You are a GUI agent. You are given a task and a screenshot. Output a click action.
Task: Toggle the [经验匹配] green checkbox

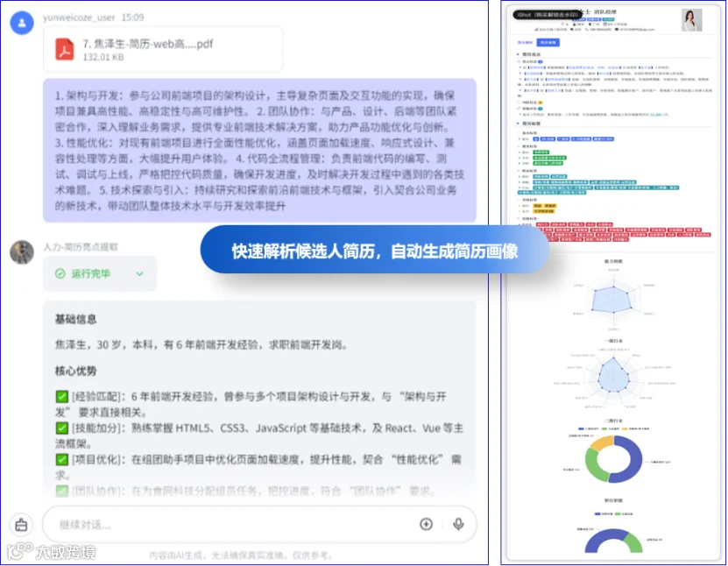pyautogui.click(x=61, y=397)
